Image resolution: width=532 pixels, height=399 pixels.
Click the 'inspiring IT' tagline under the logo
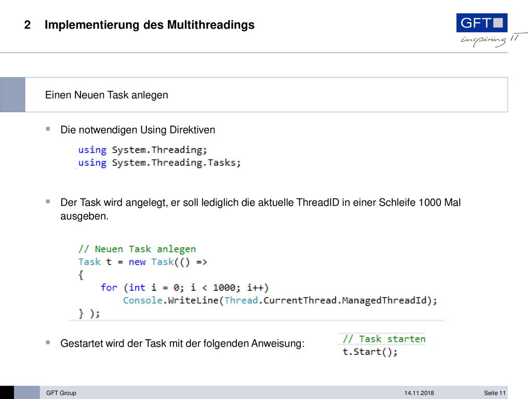coord(494,39)
